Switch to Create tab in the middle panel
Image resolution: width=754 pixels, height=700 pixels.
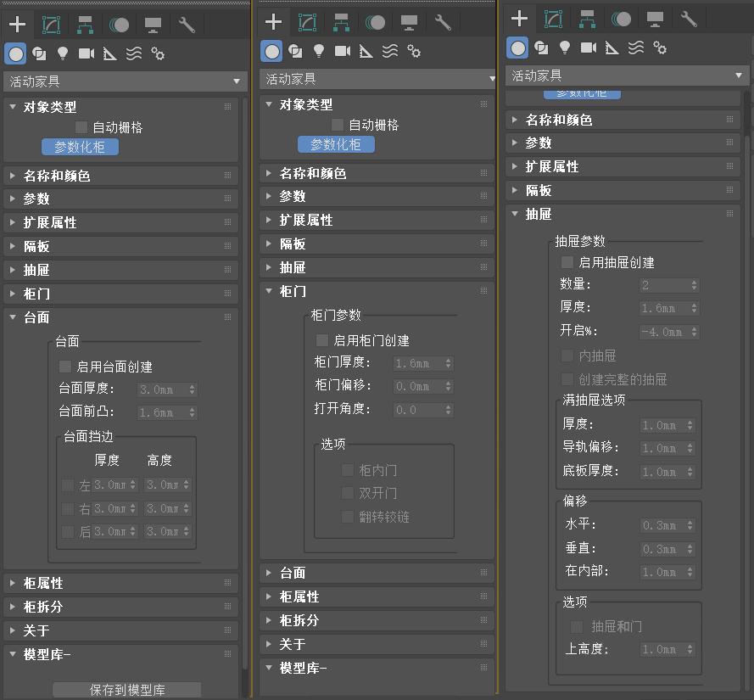pos(273,22)
